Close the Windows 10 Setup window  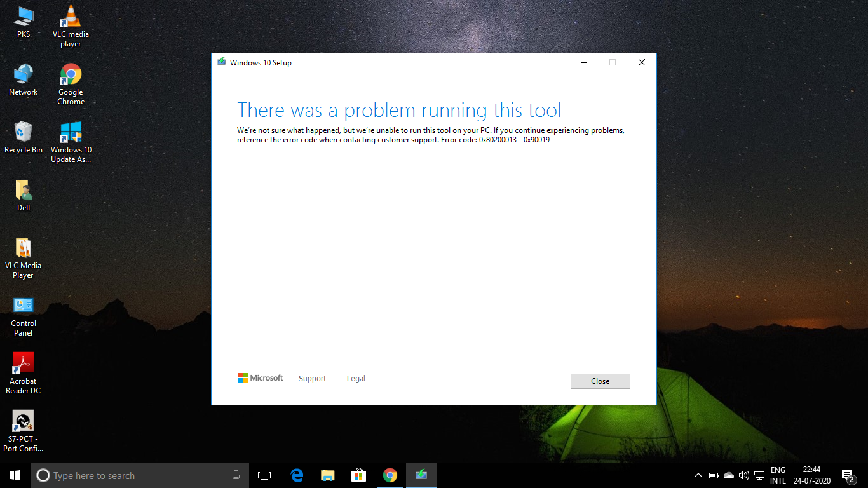coord(642,62)
